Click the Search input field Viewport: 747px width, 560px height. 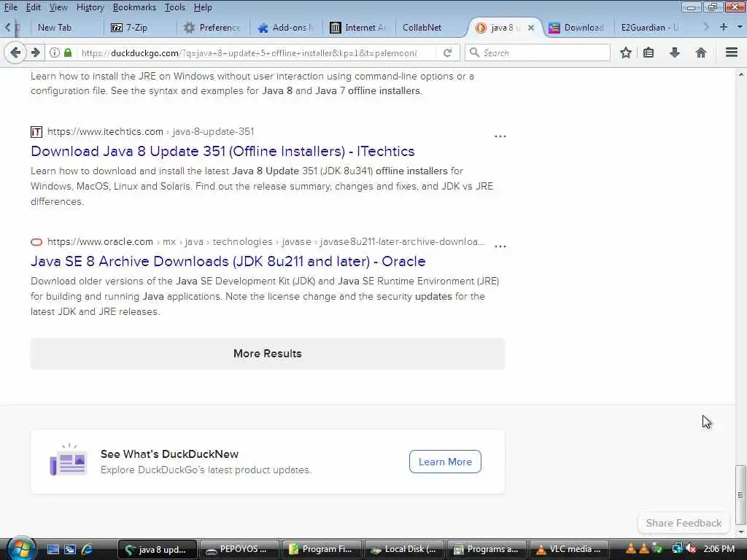[545, 52]
